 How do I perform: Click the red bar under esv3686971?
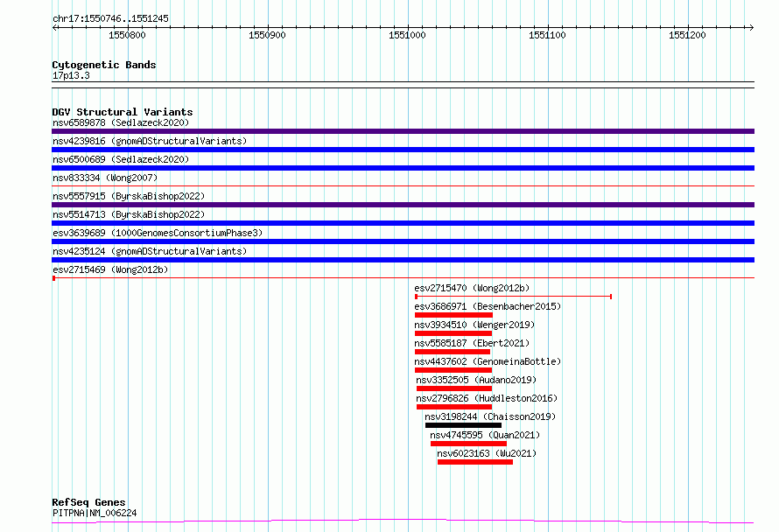click(453, 315)
